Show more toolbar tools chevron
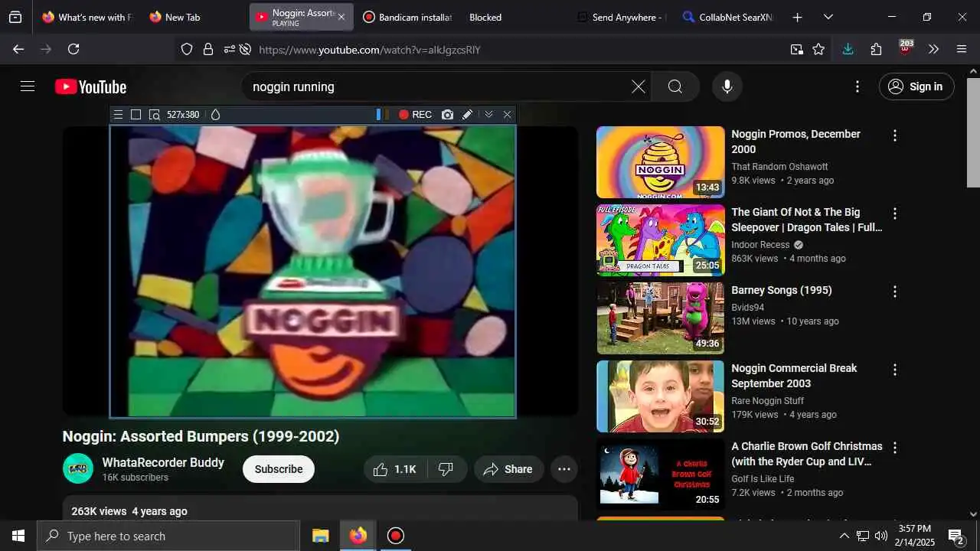 pos(933,49)
